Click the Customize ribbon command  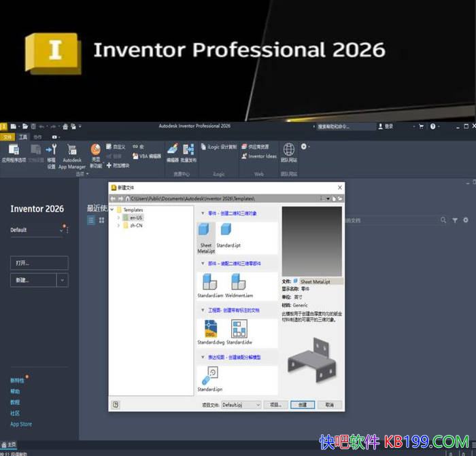point(116,147)
